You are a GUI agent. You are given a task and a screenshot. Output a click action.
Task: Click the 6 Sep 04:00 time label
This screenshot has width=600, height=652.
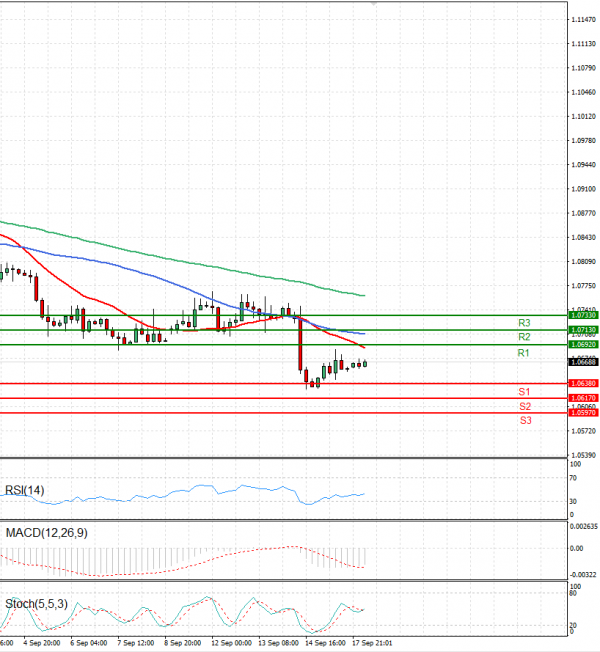tap(89, 643)
